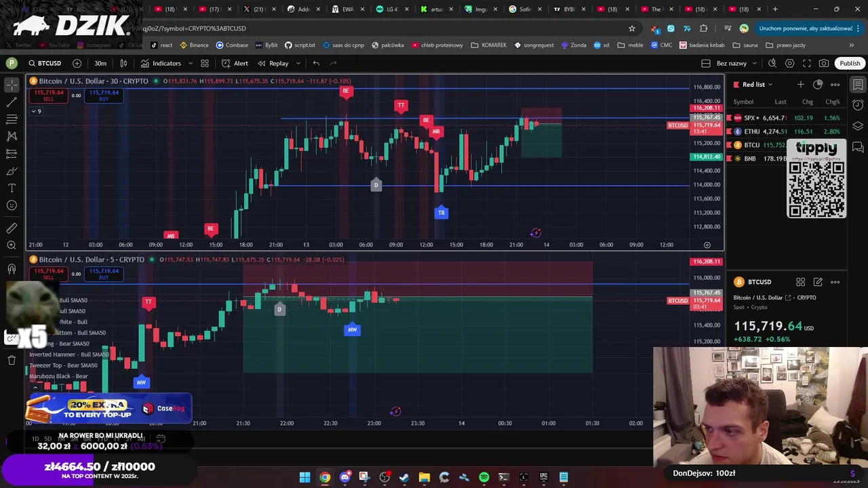Open the quick search icon near Publish
The width and height of the screenshot is (868, 488).
tap(772, 63)
